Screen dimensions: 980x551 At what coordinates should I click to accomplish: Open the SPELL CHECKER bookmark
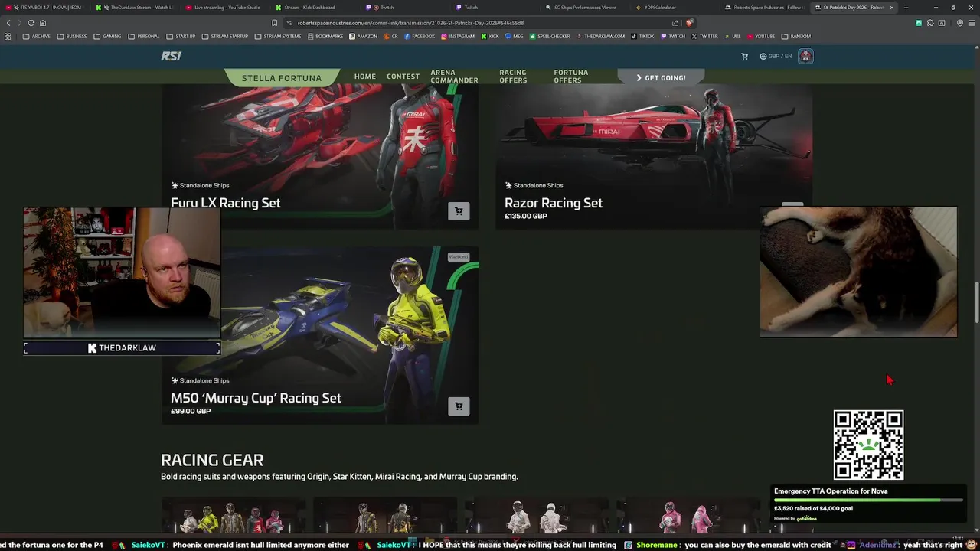[550, 36]
